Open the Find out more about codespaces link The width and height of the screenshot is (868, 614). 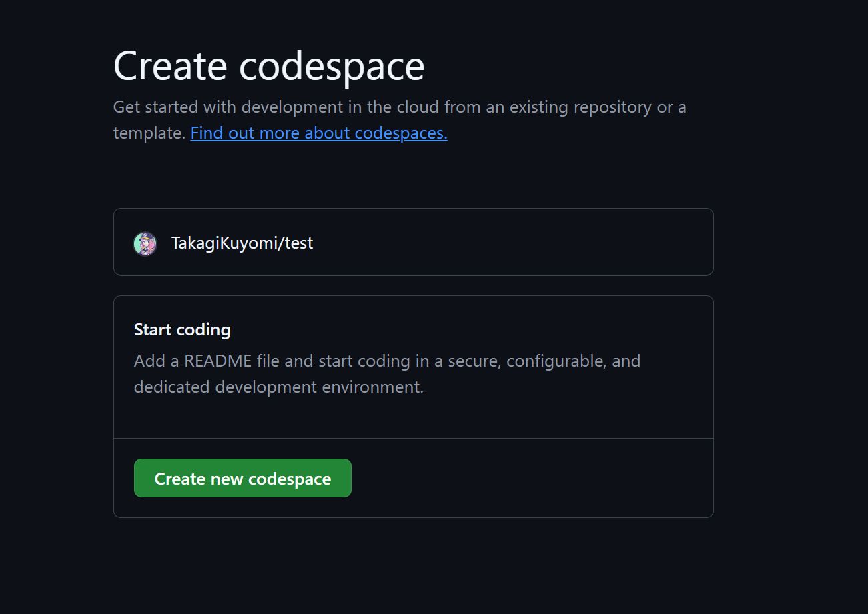coord(318,133)
